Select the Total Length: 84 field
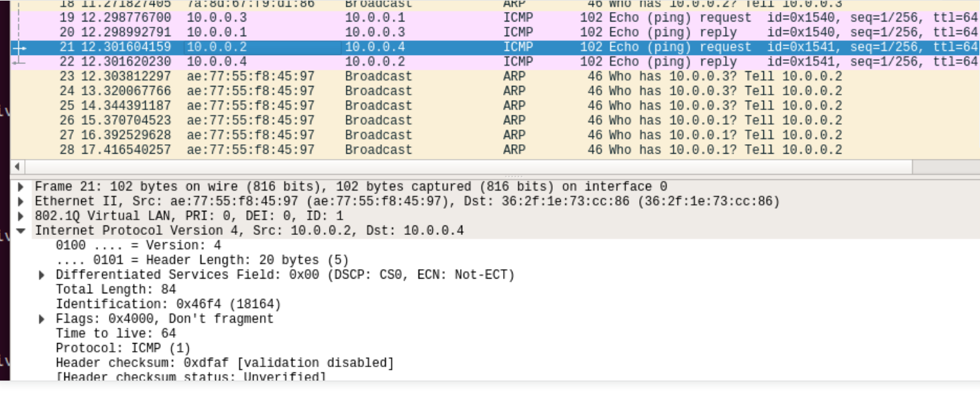This screenshot has height=396, width=980. coord(115,290)
